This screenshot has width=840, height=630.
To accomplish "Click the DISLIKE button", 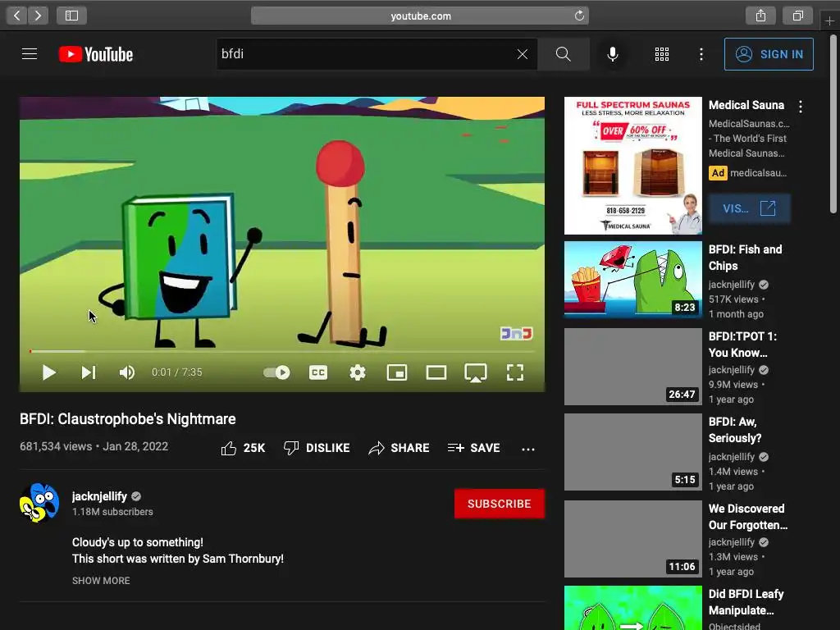I will pyautogui.click(x=317, y=448).
